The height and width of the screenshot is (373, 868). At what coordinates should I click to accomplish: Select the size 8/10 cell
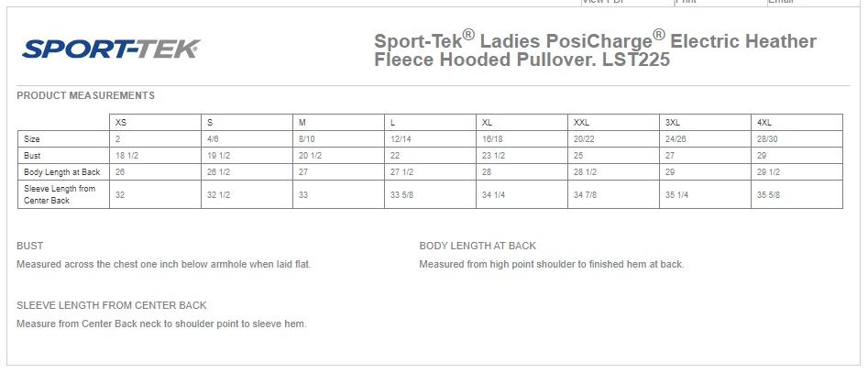click(x=307, y=139)
